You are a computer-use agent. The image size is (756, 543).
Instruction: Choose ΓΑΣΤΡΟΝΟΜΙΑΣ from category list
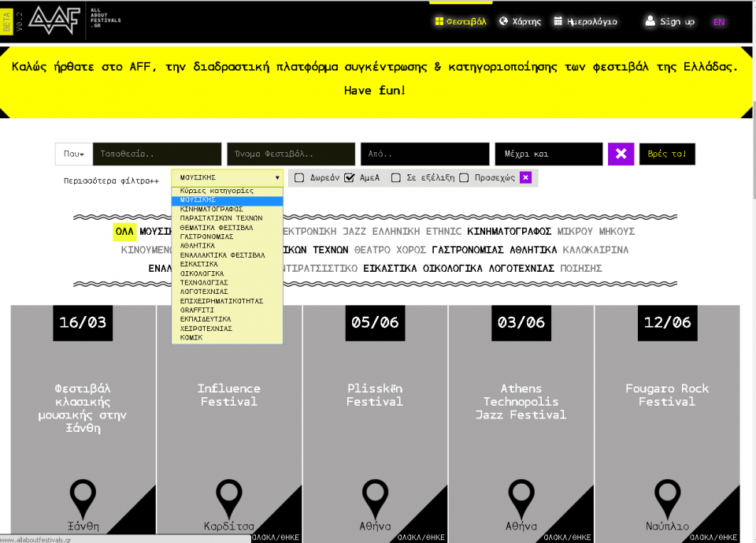tap(206, 236)
